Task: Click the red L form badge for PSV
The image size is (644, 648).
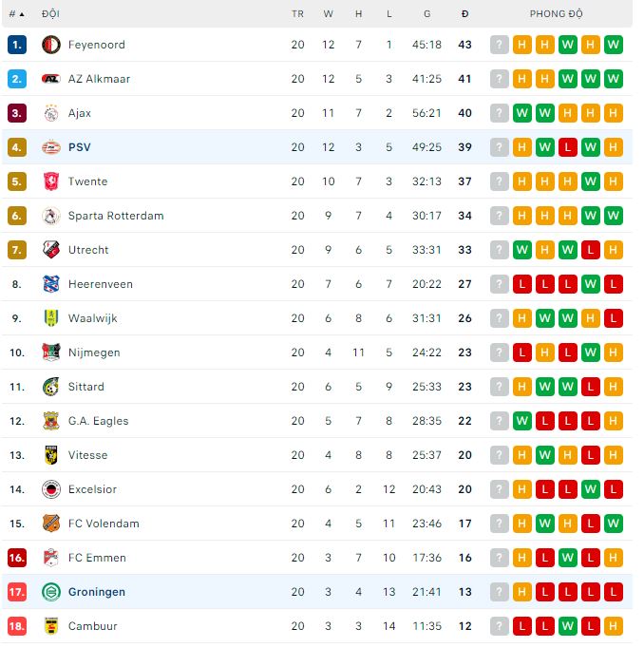Action: click(x=568, y=147)
